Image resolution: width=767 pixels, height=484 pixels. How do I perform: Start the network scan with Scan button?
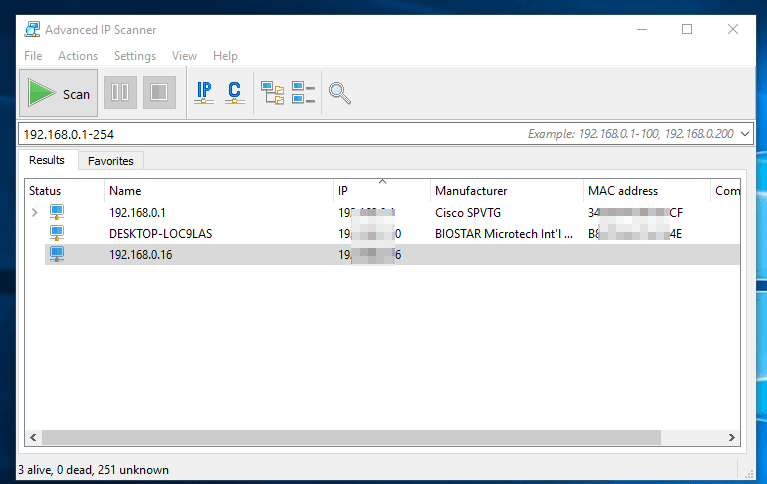tap(59, 94)
